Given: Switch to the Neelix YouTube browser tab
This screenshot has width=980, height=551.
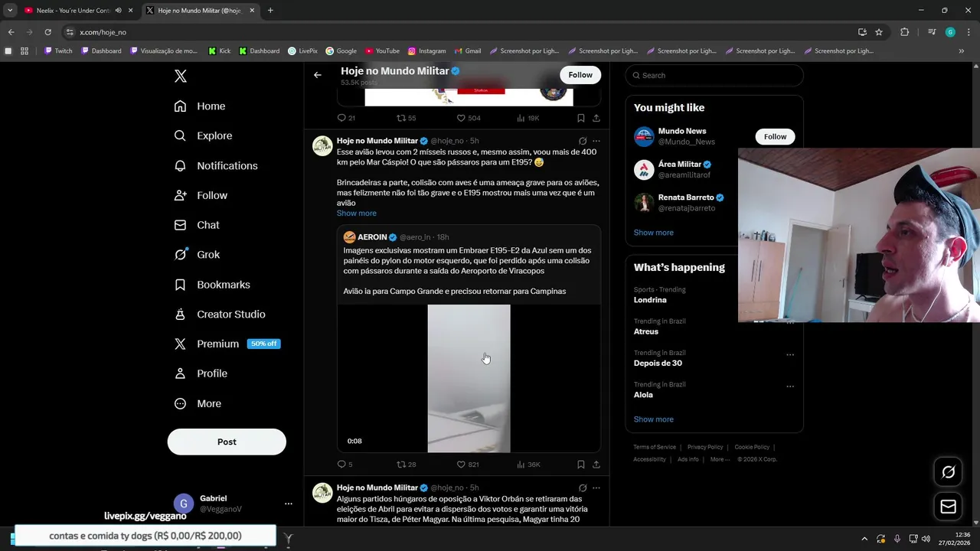Looking at the screenshot, I should pyautogui.click(x=78, y=11).
